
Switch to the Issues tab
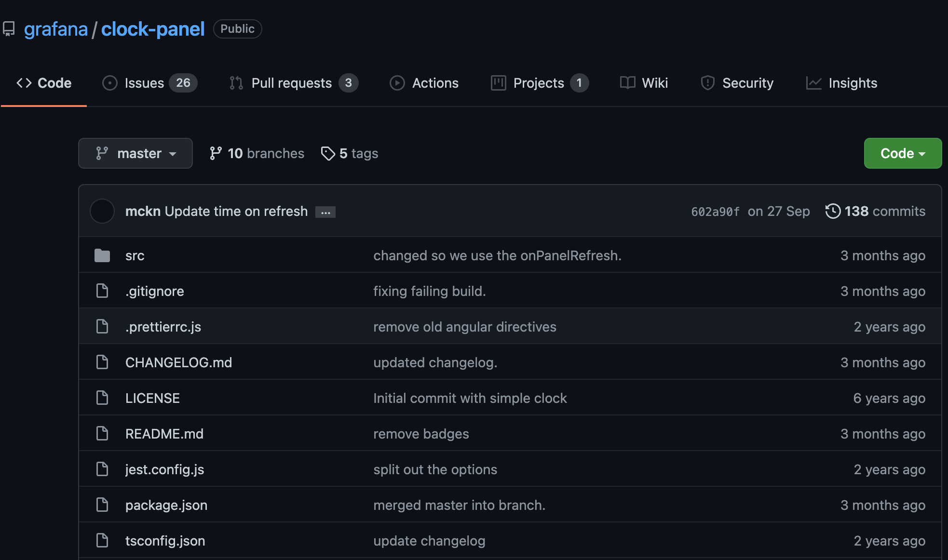pyautogui.click(x=149, y=83)
